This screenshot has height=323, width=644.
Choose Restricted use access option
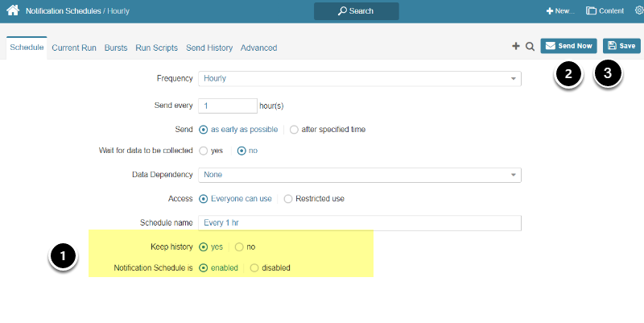click(x=289, y=198)
